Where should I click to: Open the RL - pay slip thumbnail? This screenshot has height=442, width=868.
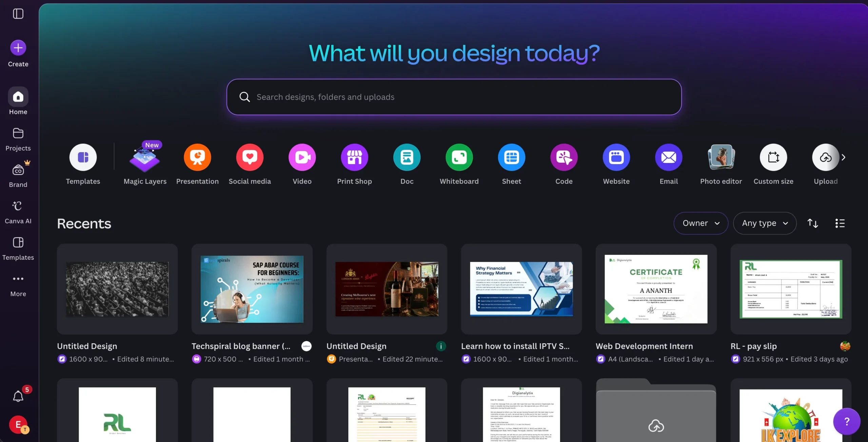[x=791, y=289]
